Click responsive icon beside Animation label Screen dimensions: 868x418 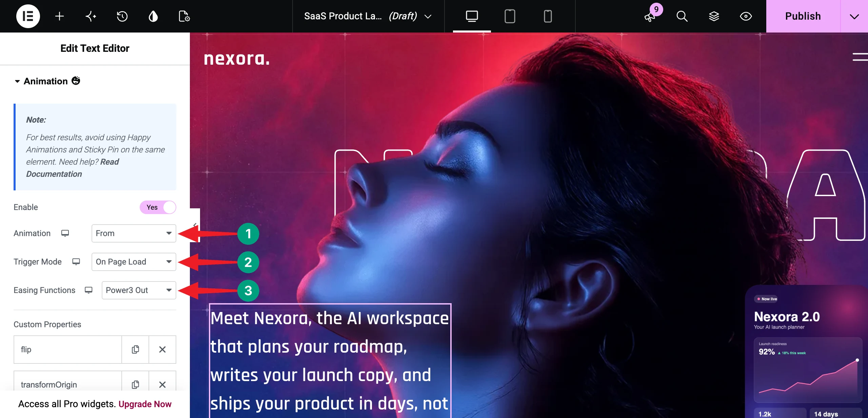click(65, 233)
